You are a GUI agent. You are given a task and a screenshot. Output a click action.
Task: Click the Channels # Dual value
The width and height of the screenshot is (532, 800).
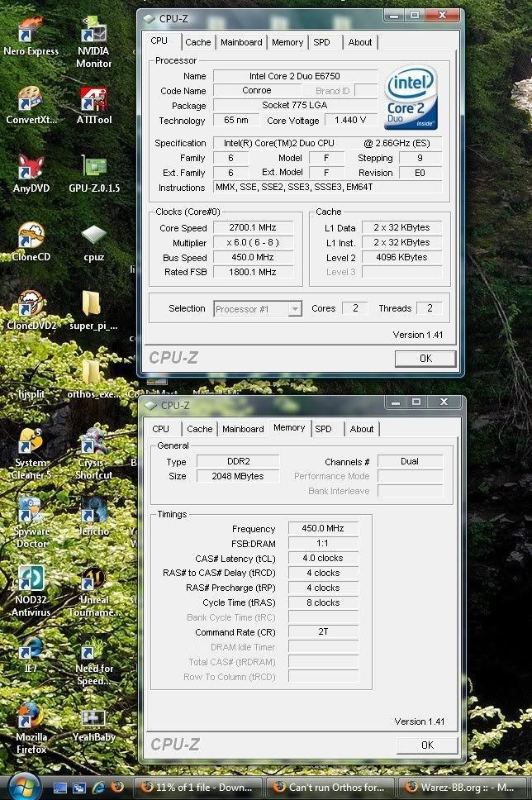click(410, 461)
